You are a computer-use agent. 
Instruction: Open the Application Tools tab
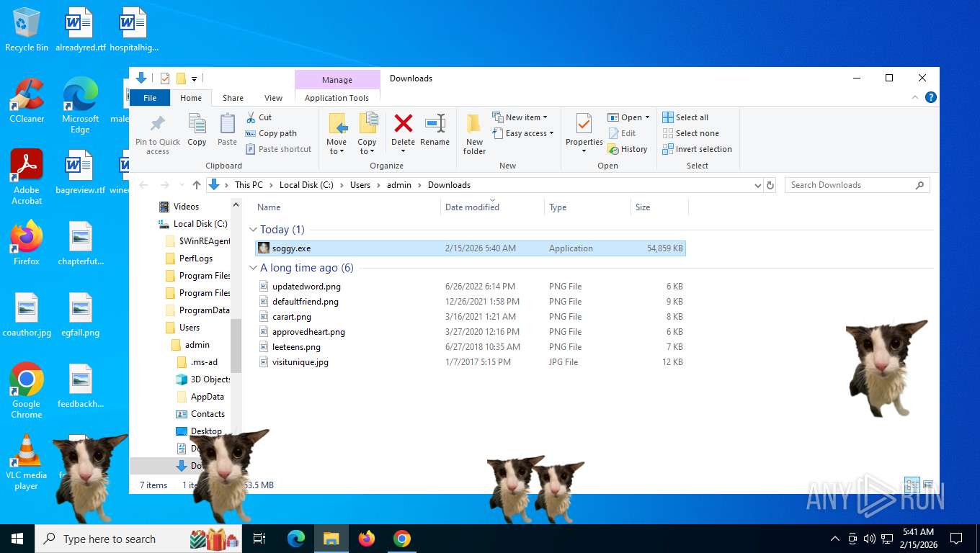tap(337, 98)
